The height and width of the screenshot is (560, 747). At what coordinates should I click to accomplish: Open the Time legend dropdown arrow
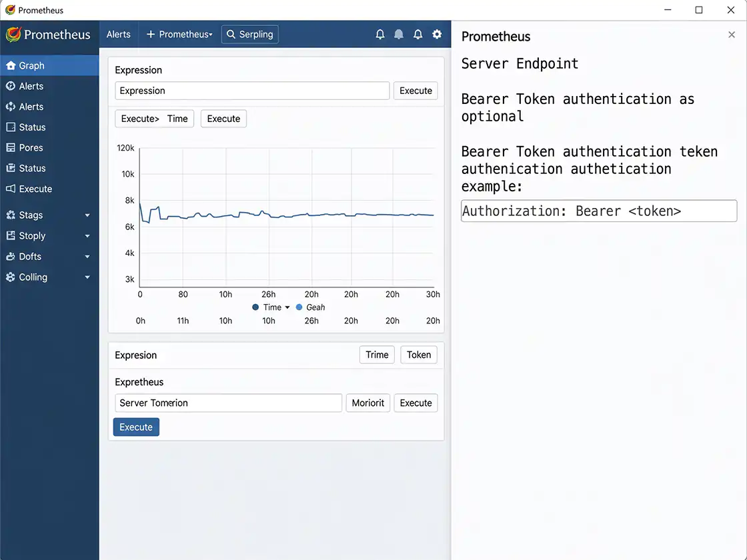click(x=287, y=307)
